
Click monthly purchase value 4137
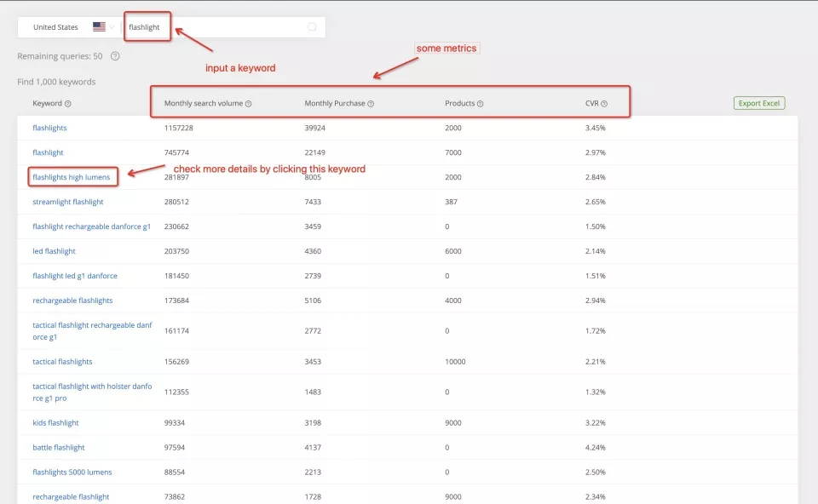[313, 447]
